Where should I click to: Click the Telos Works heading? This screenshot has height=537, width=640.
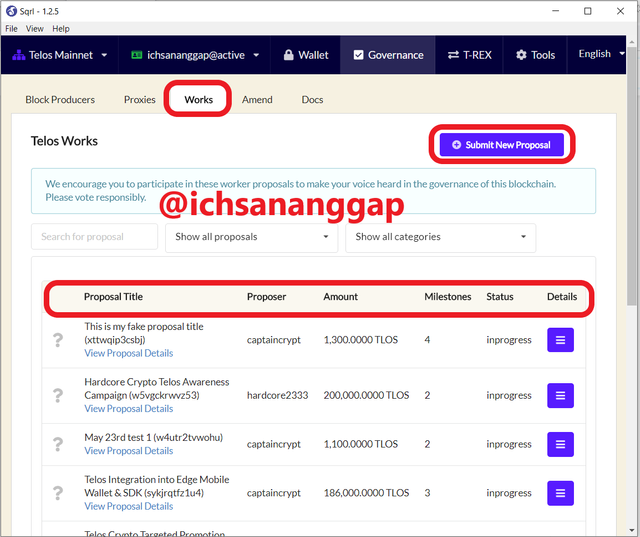(x=64, y=141)
